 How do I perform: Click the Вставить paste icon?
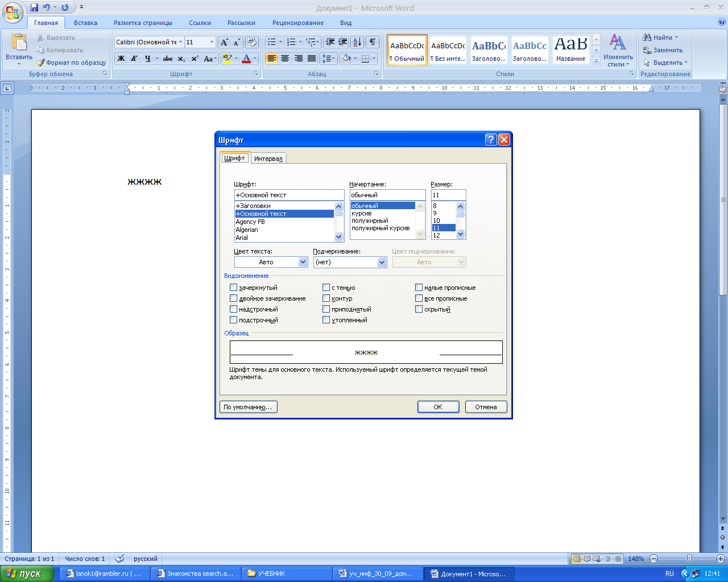(19, 43)
